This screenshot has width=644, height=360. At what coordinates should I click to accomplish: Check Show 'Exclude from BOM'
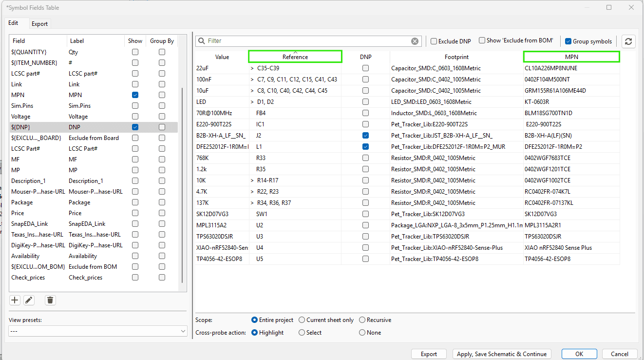[x=482, y=41]
